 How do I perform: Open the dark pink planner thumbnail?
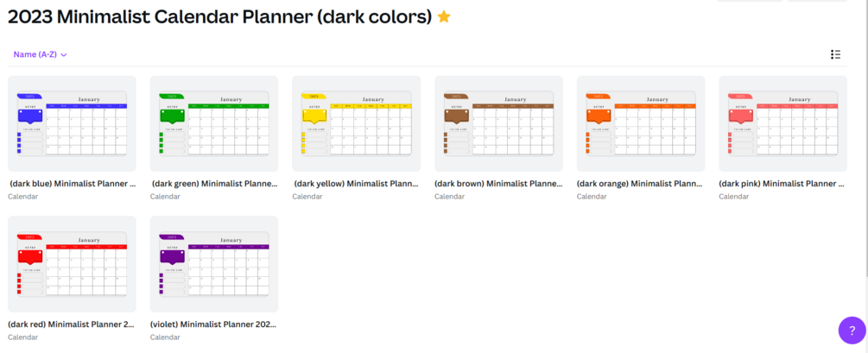[782, 123]
